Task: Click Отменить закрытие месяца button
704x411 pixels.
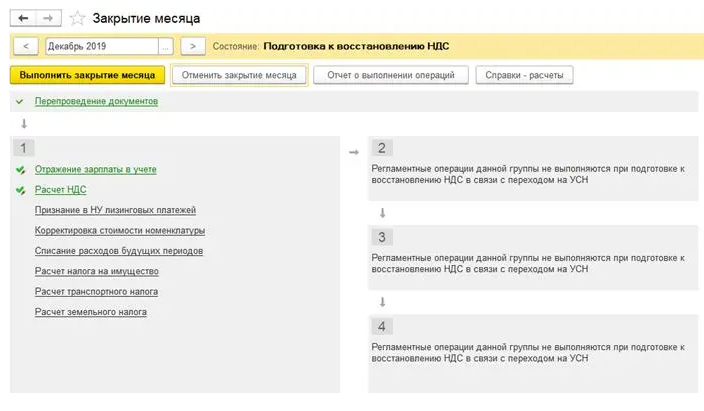Action: pyautogui.click(x=239, y=75)
